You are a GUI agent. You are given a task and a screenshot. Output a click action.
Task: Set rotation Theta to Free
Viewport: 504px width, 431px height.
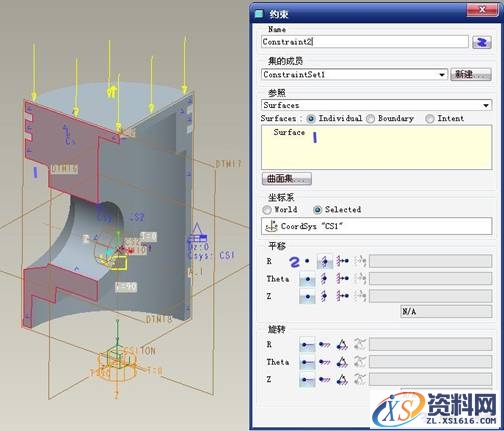click(307, 362)
